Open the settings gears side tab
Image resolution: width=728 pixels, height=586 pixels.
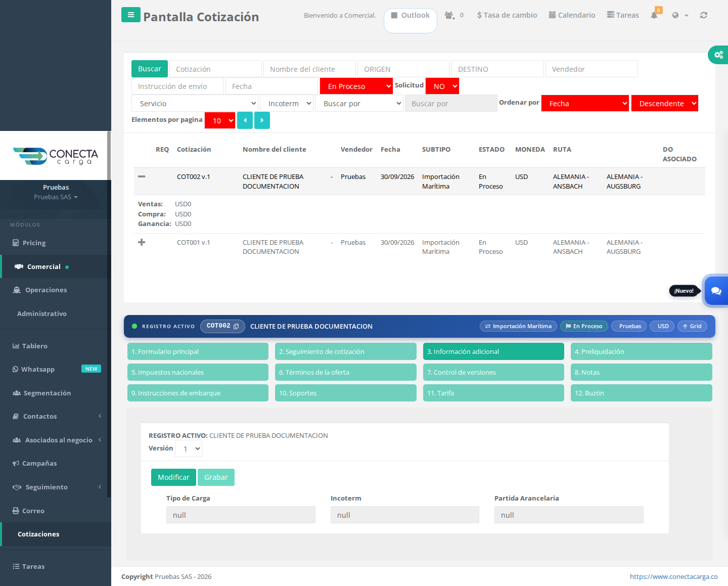coord(718,55)
